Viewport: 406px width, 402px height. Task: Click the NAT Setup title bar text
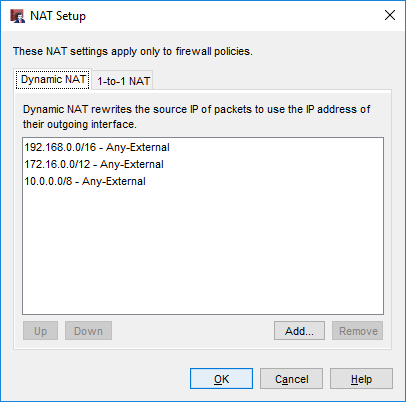[58, 16]
